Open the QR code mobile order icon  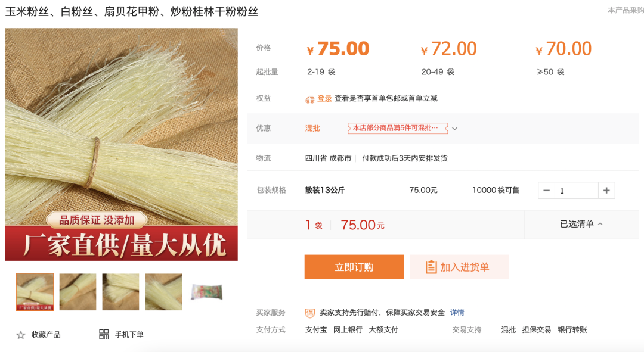pos(104,334)
